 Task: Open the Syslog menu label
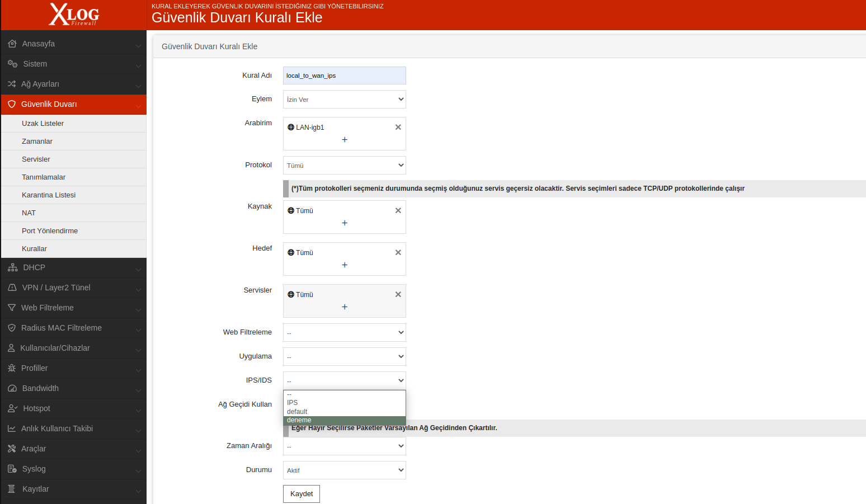[34, 469]
